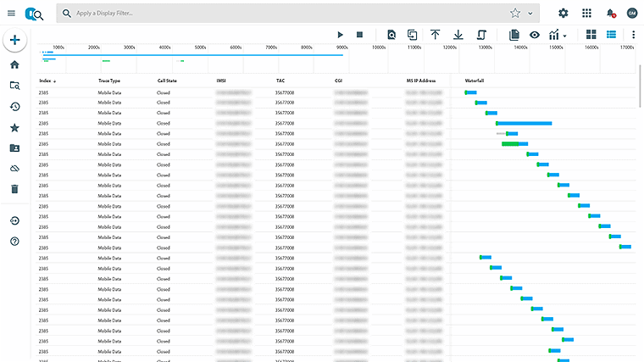Screen dimensions: 644x362
Task: Open the settings gear
Action: pos(563,14)
